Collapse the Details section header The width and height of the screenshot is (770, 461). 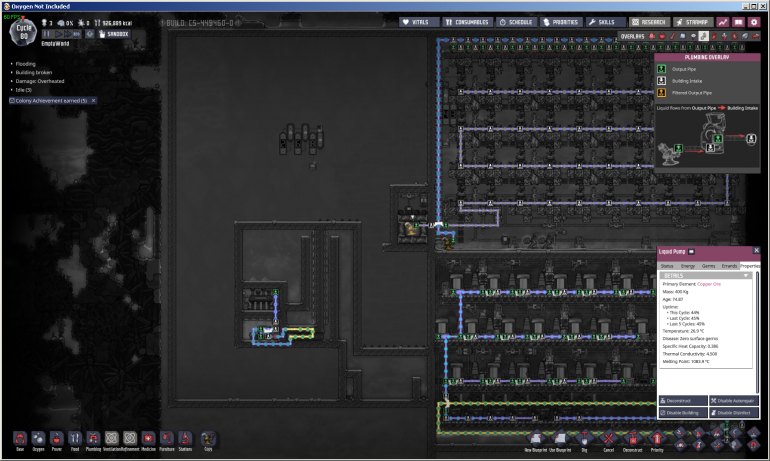coord(706,275)
